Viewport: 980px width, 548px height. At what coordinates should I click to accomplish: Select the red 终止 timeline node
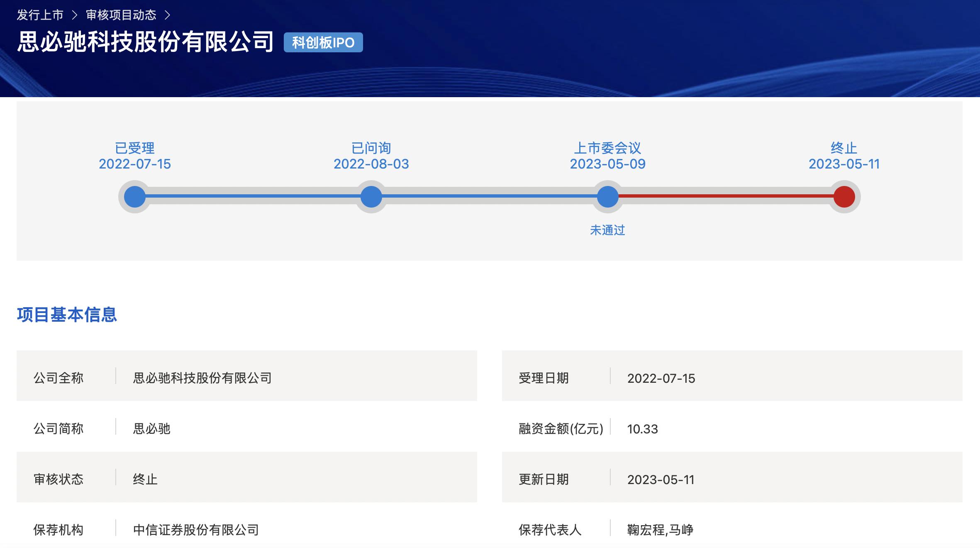pos(844,197)
